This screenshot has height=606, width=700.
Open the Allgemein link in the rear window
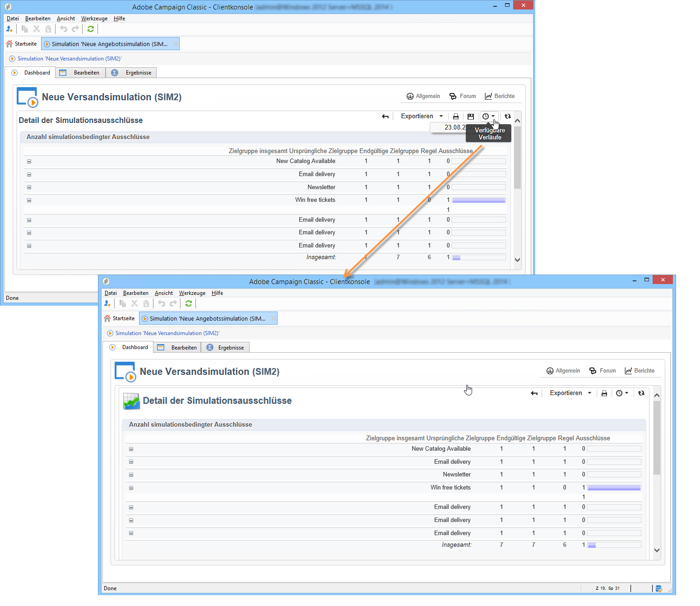tap(423, 96)
